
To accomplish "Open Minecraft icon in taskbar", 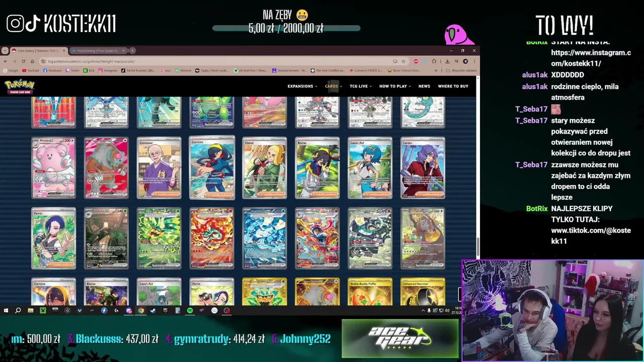I will (43, 311).
